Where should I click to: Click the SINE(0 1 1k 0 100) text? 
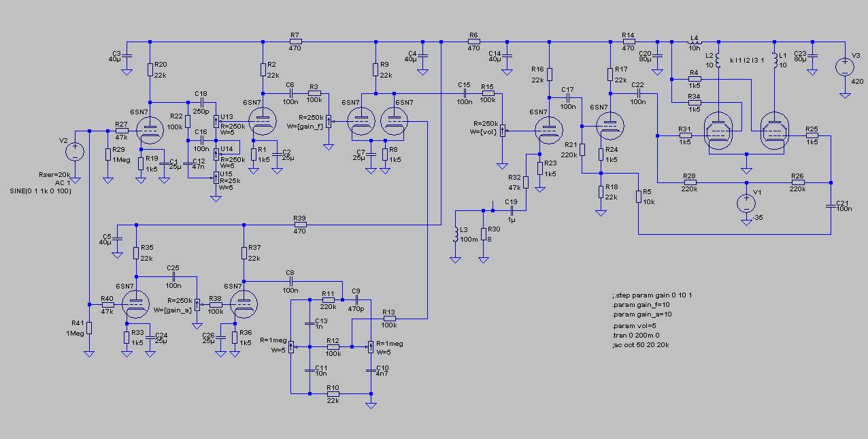[39, 191]
